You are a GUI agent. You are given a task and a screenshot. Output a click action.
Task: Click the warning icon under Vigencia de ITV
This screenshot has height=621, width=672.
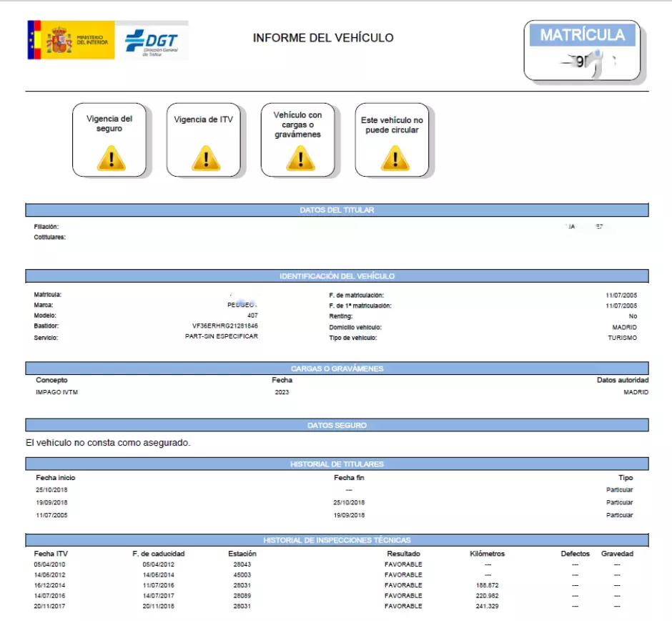204,157
